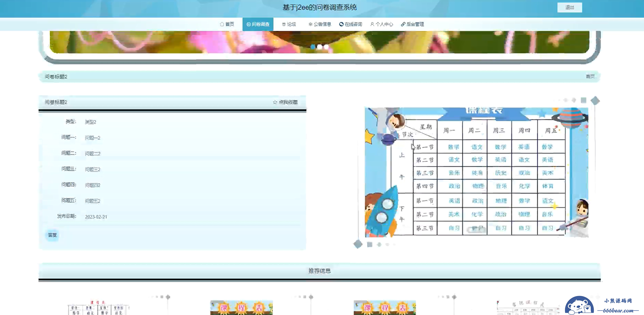644x315 pixels.
Task: Click the 问题一2 value text
Action: 93,138
